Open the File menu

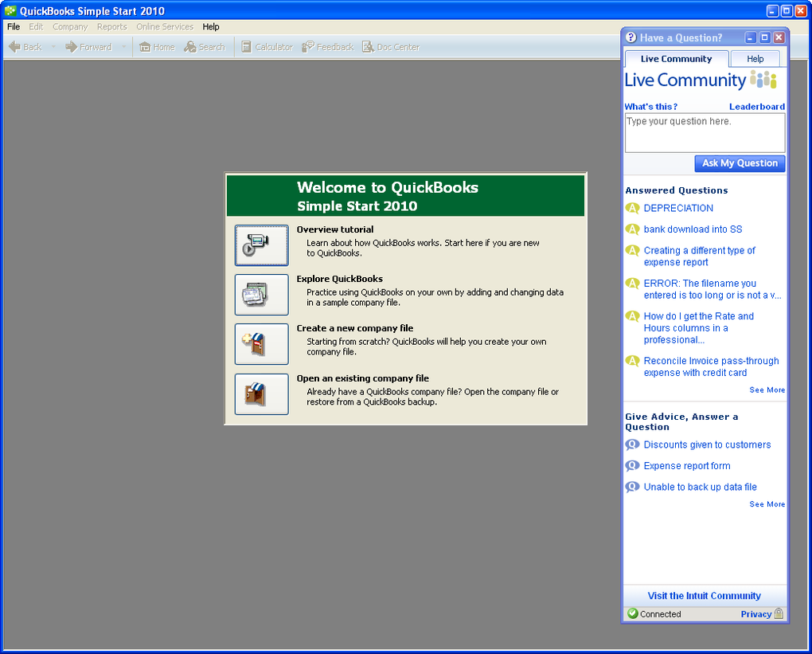coord(14,27)
